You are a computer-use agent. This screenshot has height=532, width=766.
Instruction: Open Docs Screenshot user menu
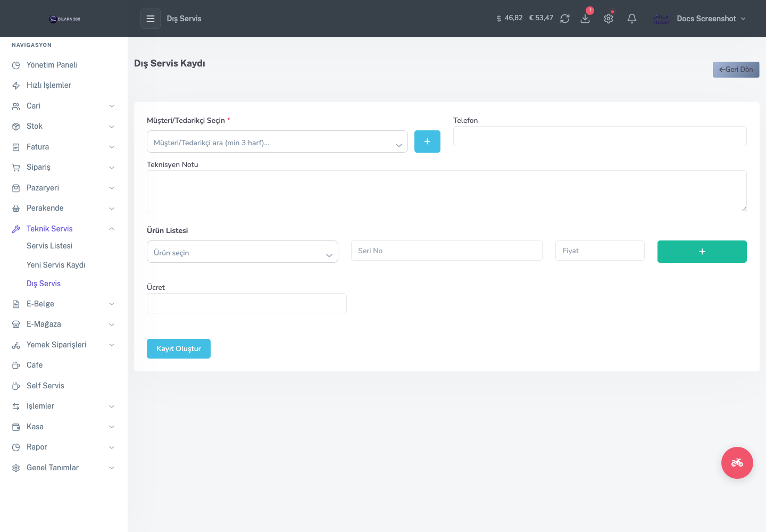point(700,19)
